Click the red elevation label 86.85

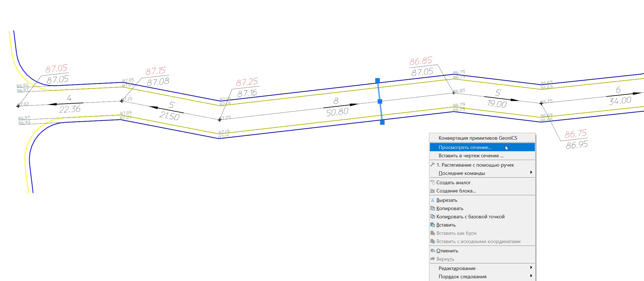coord(421,61)
